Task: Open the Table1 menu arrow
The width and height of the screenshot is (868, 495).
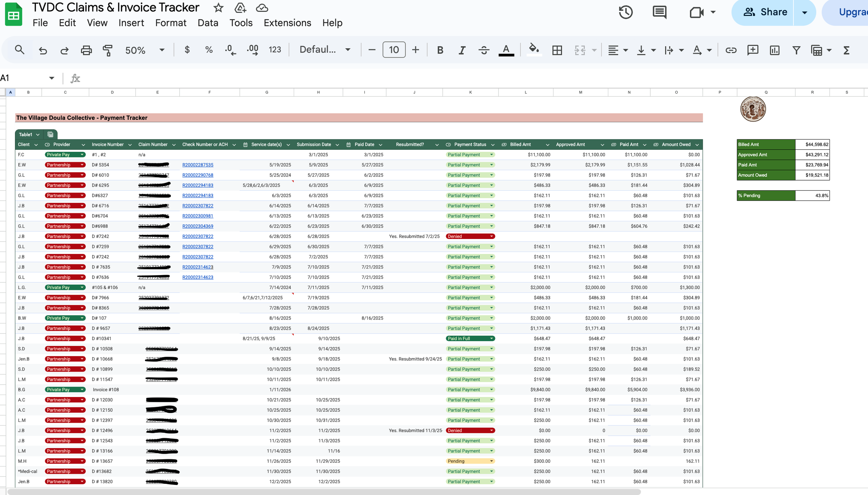Action: pyautogui.click(x=38, y=134)
